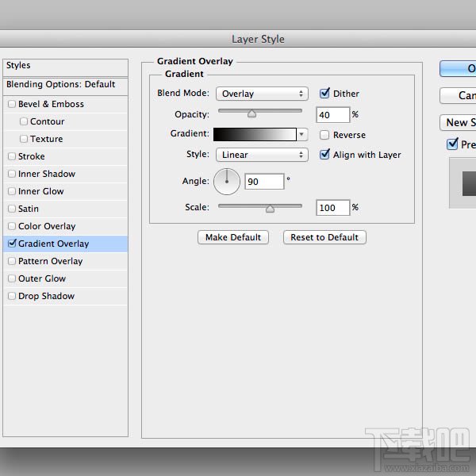The width and height of the screenshot is (476, 476).
Task: Uncheck Align with Layer
Action: [x=324, y=155]
